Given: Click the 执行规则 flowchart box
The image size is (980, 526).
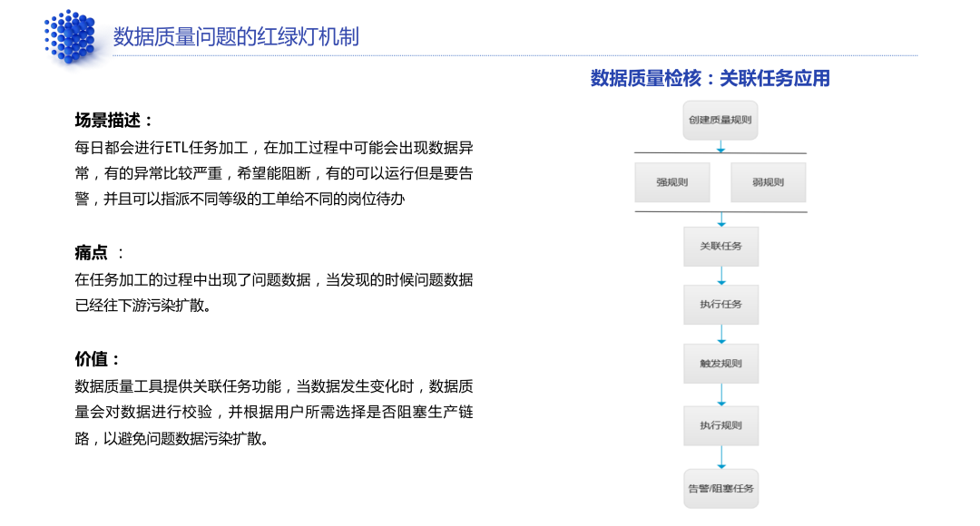Looking at the screenshot, I should (x=720, y=425).
